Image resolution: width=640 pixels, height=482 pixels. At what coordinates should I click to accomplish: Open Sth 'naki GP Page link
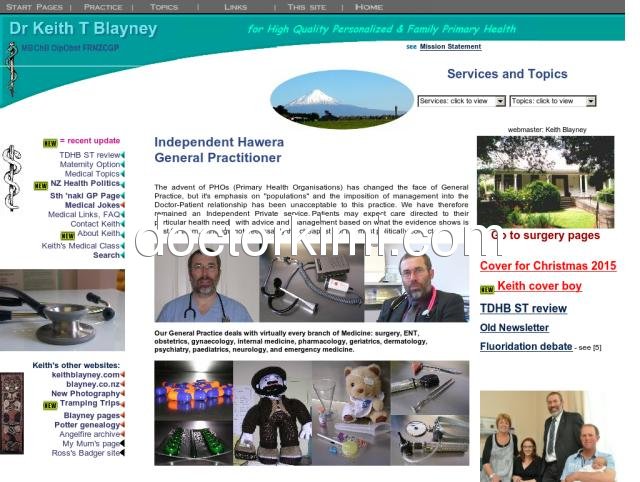pyautogui.click(x=85, y=195)
